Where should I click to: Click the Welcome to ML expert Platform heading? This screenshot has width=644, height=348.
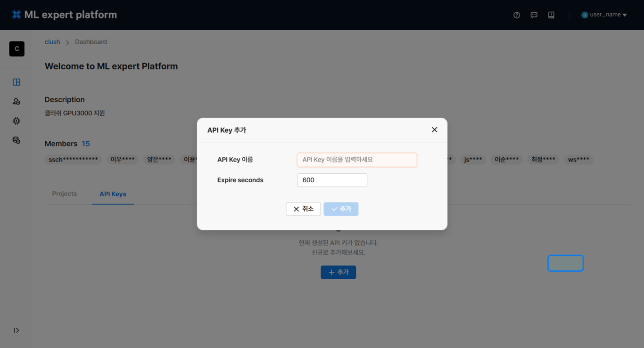111,66
